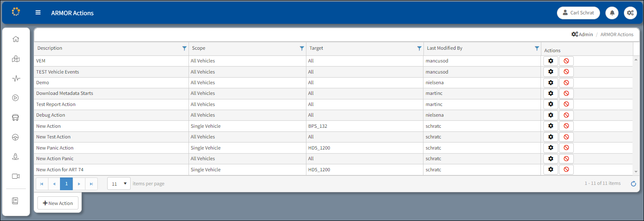Disable the TEST Vehicle Events action
Viewport: 644px width, 221px height.
[x=566, y=72]
